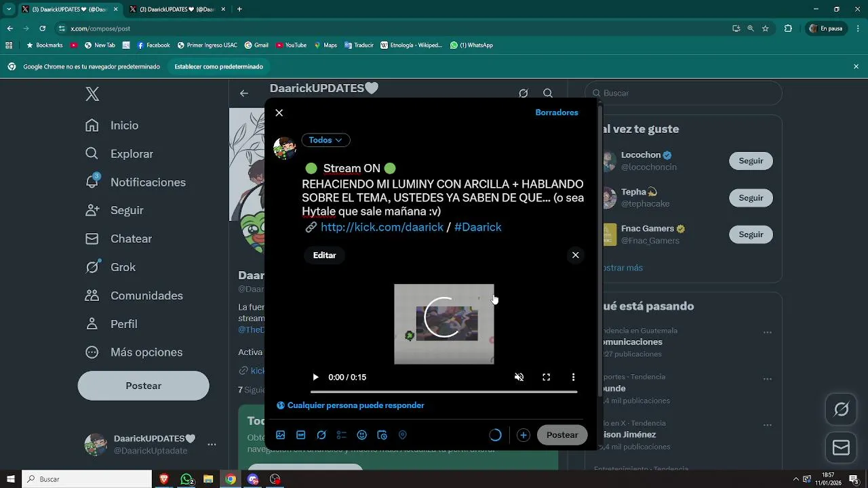Image resolution: width=868 pixels, height=488 pixels.
Task: Open Chatear in the sidebar
Action: 119,239
